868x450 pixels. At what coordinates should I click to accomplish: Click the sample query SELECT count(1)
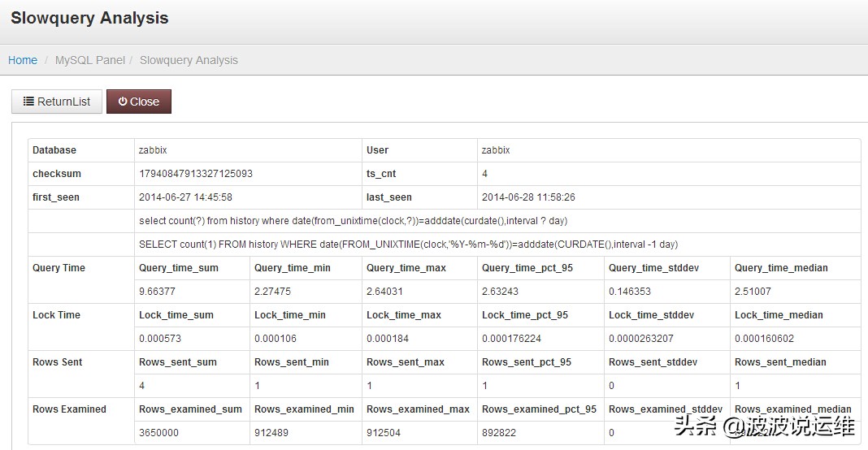tap(408, 244)
